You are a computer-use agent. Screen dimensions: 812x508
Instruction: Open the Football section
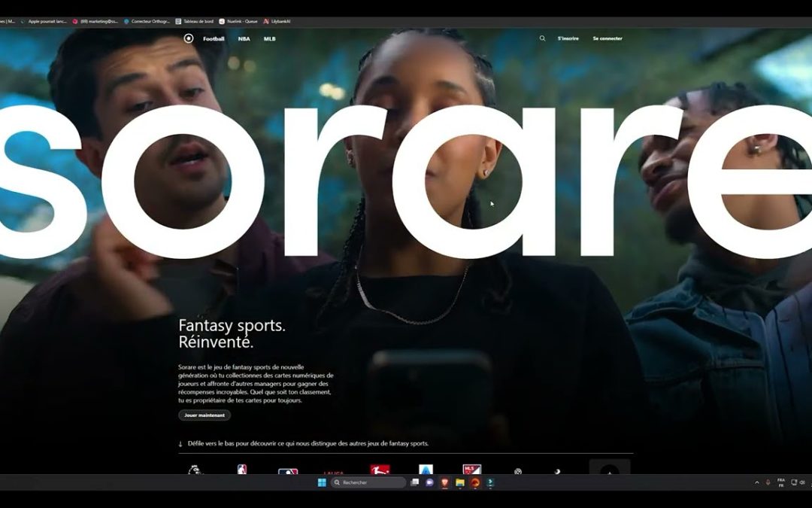(214, 39)
